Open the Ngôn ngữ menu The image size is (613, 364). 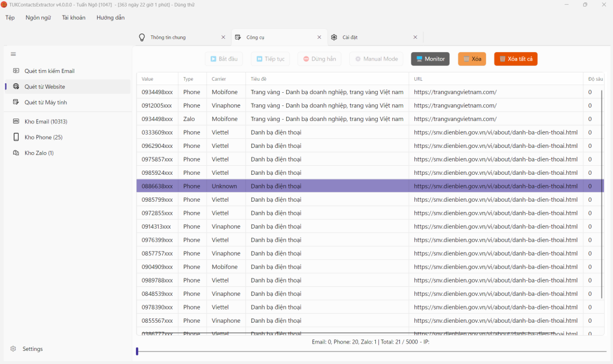coord(38,17)
